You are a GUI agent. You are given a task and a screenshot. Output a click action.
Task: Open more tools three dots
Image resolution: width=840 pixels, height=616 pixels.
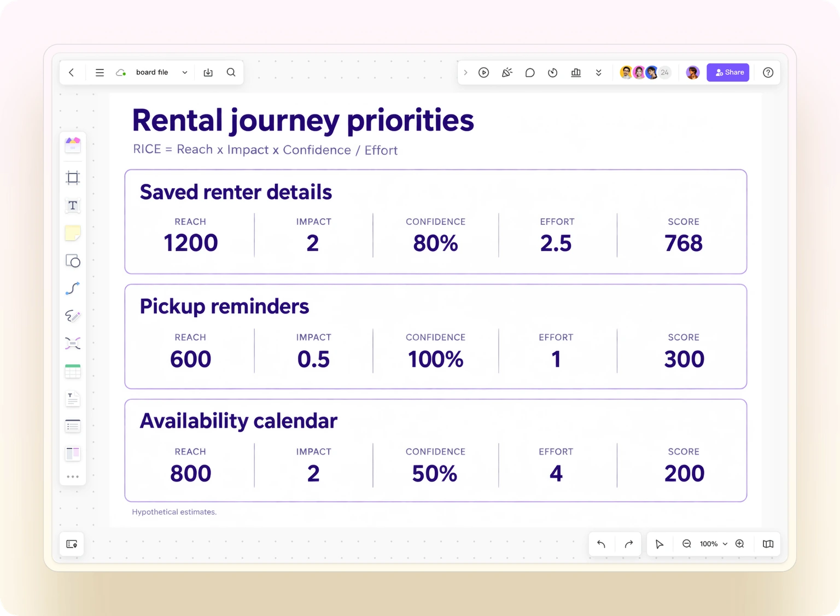click(x=73, y=477)
